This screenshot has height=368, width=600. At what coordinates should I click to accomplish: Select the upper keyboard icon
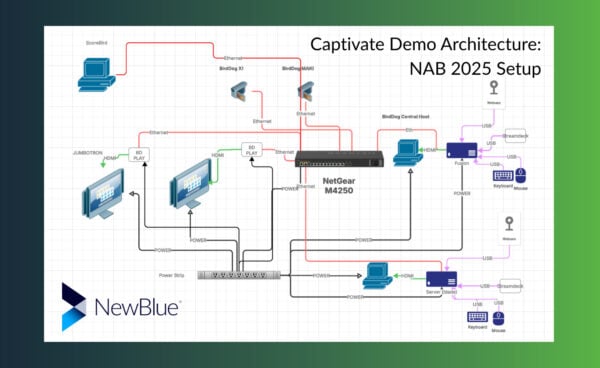(503, 176)
